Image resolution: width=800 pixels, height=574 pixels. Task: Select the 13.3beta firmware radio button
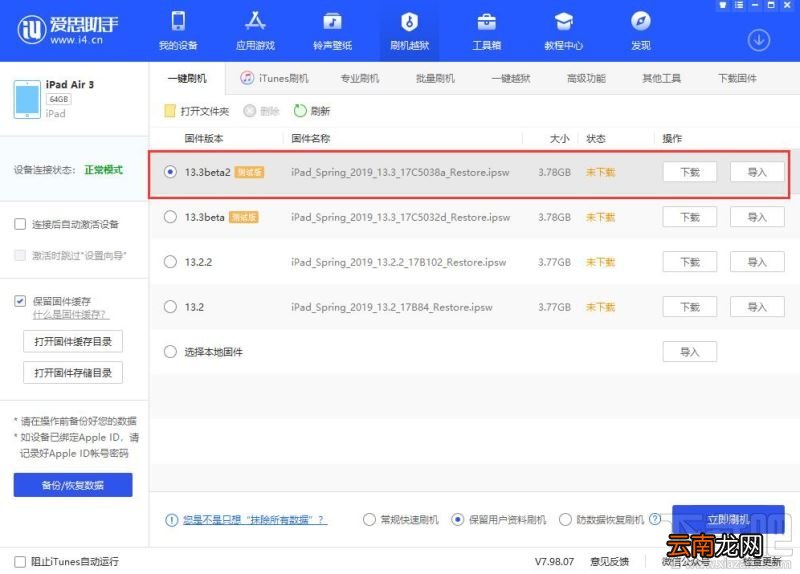point(170,217)
